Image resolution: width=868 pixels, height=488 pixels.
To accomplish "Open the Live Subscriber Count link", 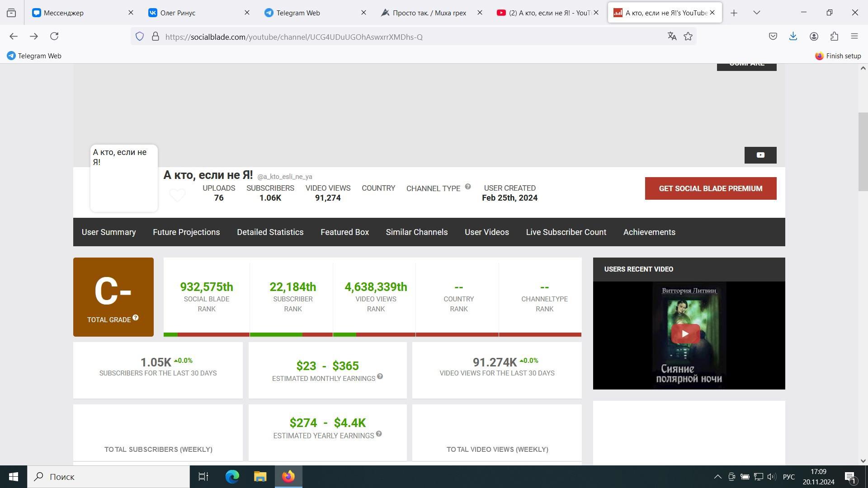I will pos(566,232).
